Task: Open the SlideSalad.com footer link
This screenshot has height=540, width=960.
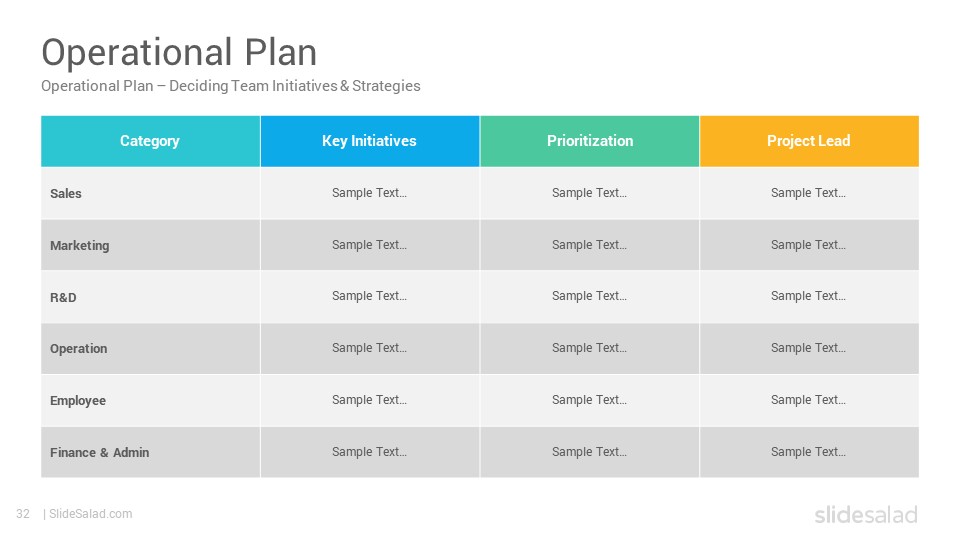Action: point(90,514)
